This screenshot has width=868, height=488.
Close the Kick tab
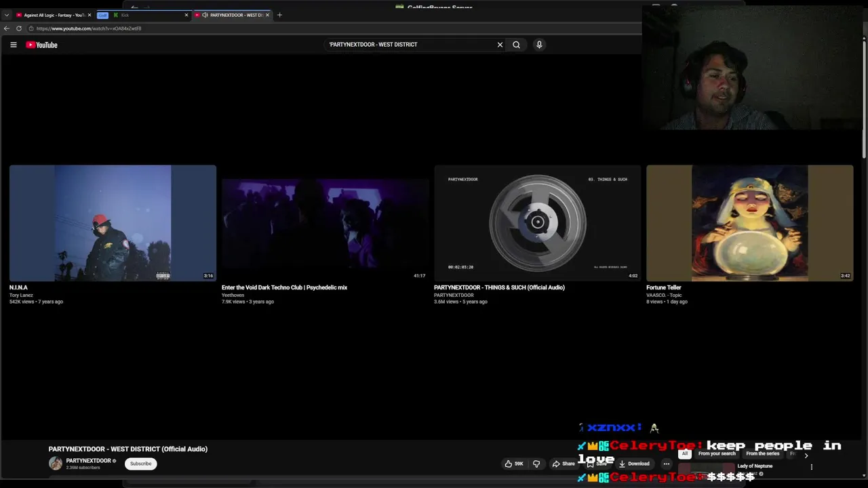coord(186,15)
